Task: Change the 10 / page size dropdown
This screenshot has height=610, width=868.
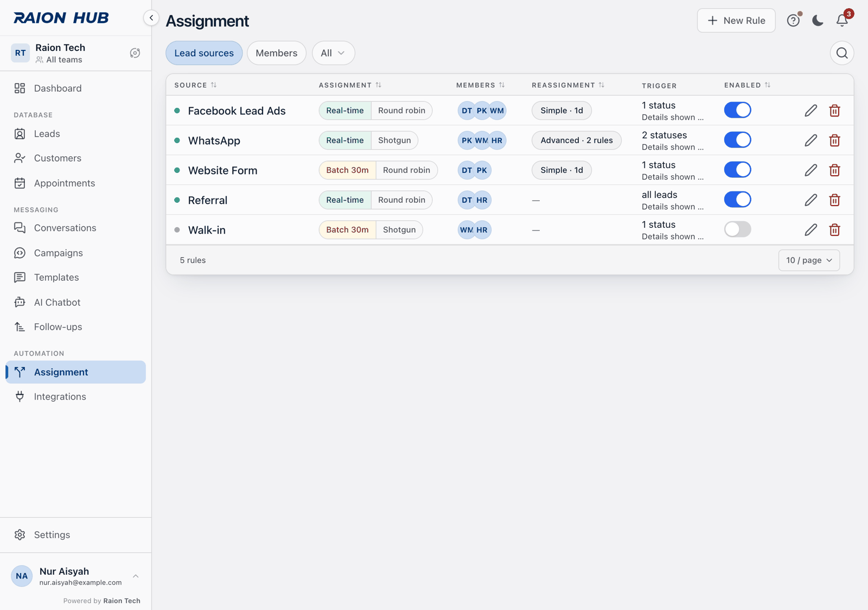Action: point(809,260)
